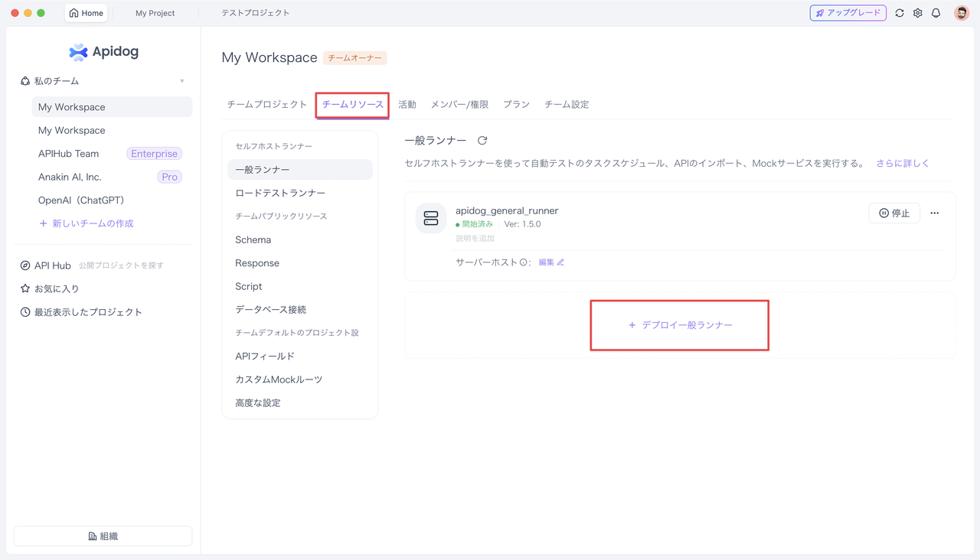Screen dimensions: 980x560
Task: Open the チームリソース tab
Action: [x=353, y=104]
